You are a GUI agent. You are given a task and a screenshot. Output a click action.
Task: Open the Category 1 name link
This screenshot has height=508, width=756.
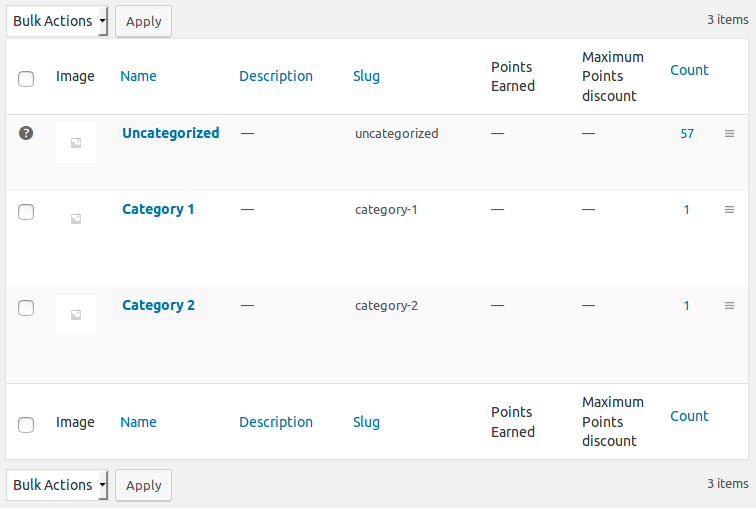[158, 209]
